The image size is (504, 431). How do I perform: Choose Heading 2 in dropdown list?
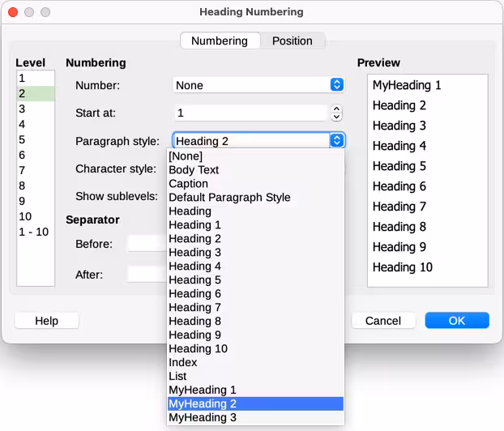click(255, 239)
